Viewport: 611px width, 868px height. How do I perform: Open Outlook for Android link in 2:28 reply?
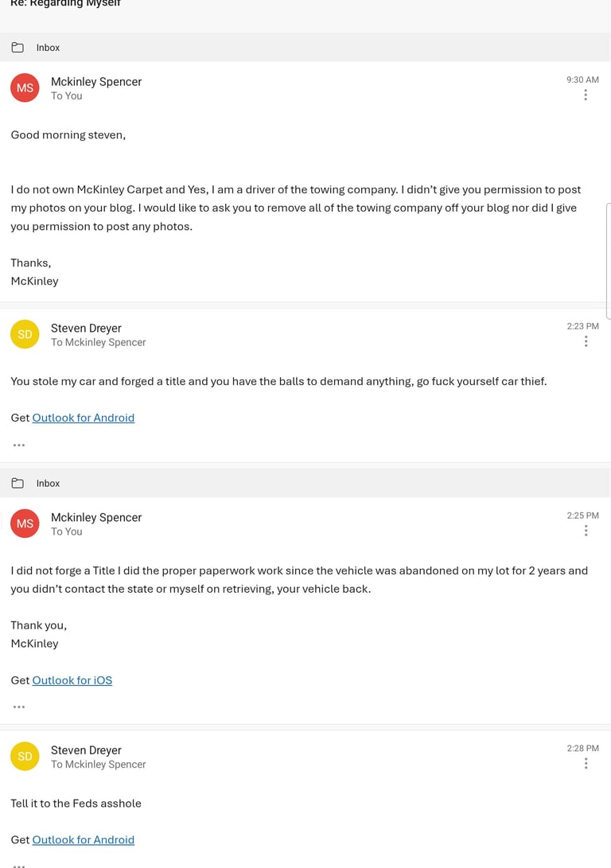[83, 840]
